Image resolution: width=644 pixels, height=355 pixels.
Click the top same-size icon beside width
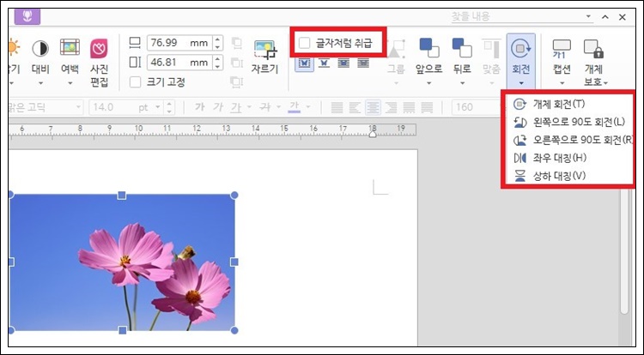(x=237, y=43)
